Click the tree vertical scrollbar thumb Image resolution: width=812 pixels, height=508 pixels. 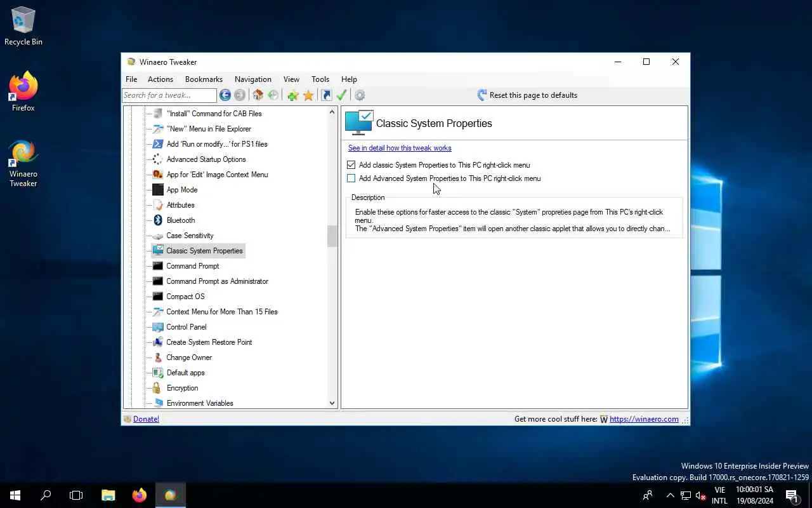pos(332,236)
